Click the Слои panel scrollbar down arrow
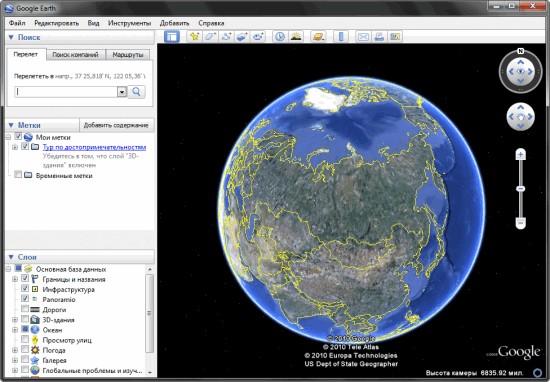 [x=150, y=372]
